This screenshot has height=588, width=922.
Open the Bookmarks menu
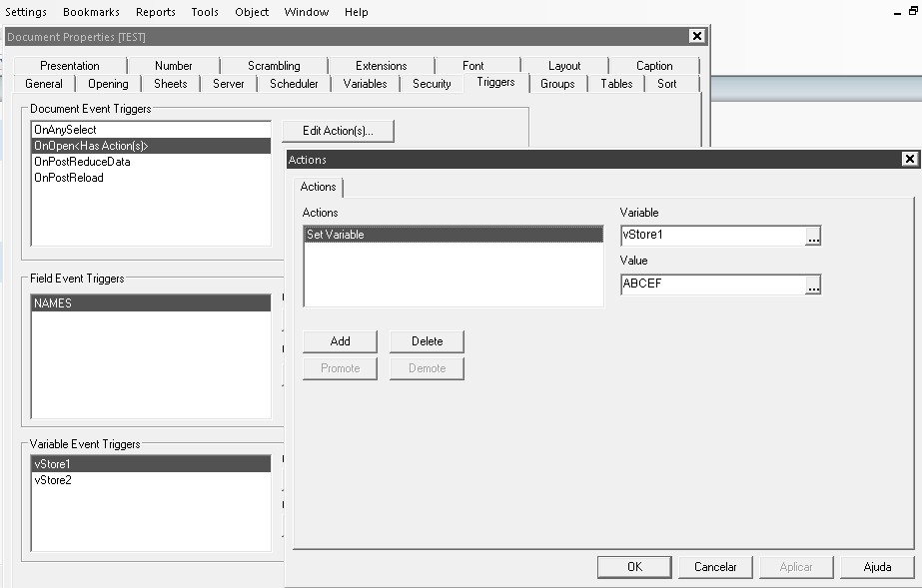[x=91, y=12]
